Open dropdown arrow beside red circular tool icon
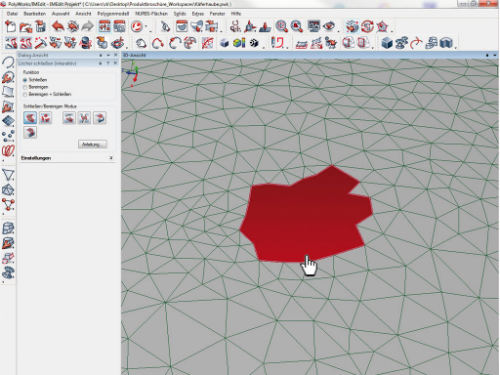 click(x=146, y=27)
